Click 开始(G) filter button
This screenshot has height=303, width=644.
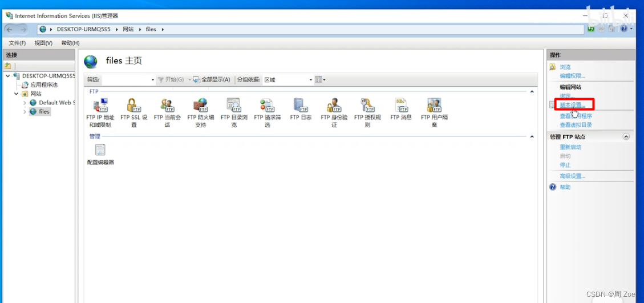point(171,80)
